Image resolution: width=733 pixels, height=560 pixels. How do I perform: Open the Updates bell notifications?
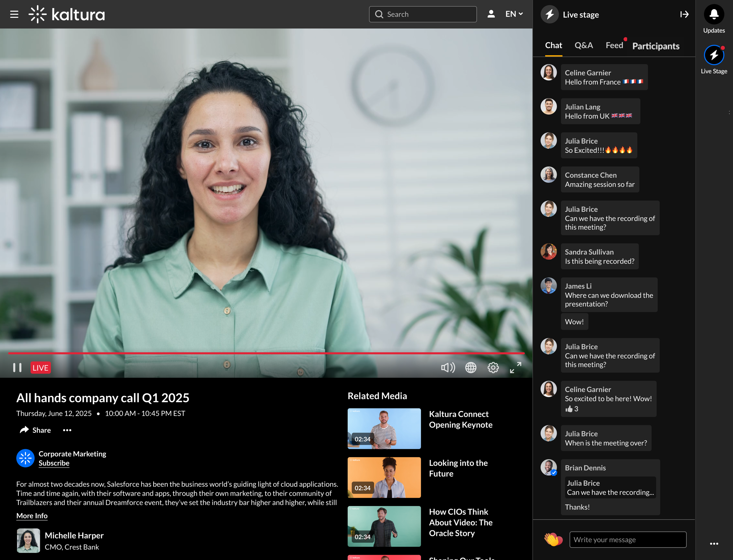click(x=714, y=14)
